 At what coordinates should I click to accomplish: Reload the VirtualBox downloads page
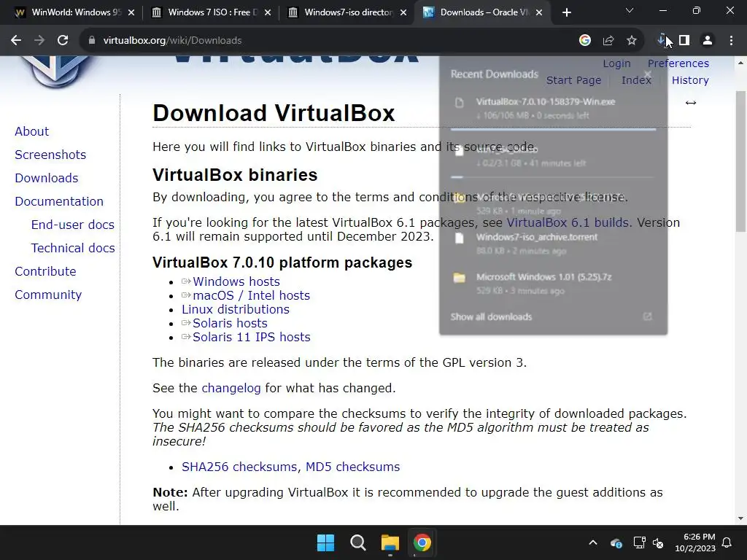point(63,41)
